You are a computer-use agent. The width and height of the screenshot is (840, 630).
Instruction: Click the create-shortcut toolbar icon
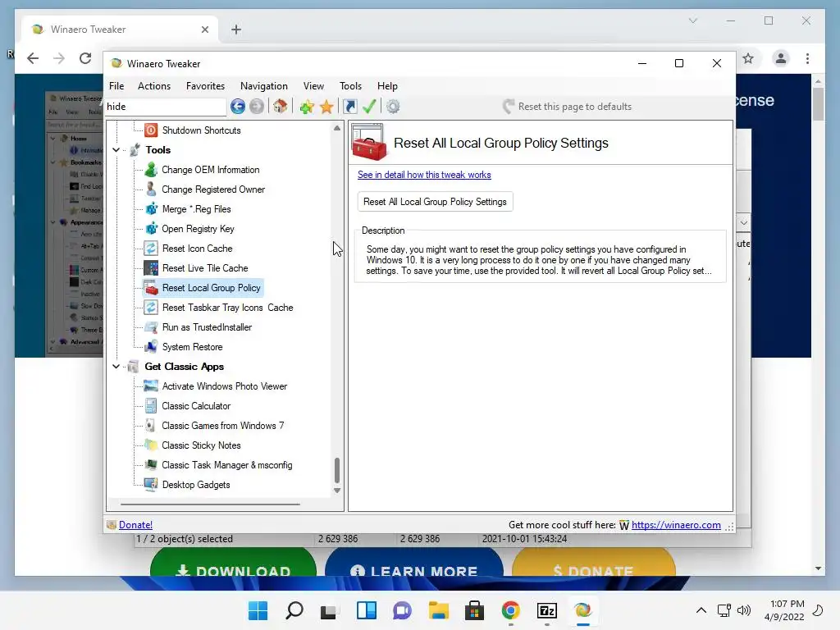(x=350, y=107)
